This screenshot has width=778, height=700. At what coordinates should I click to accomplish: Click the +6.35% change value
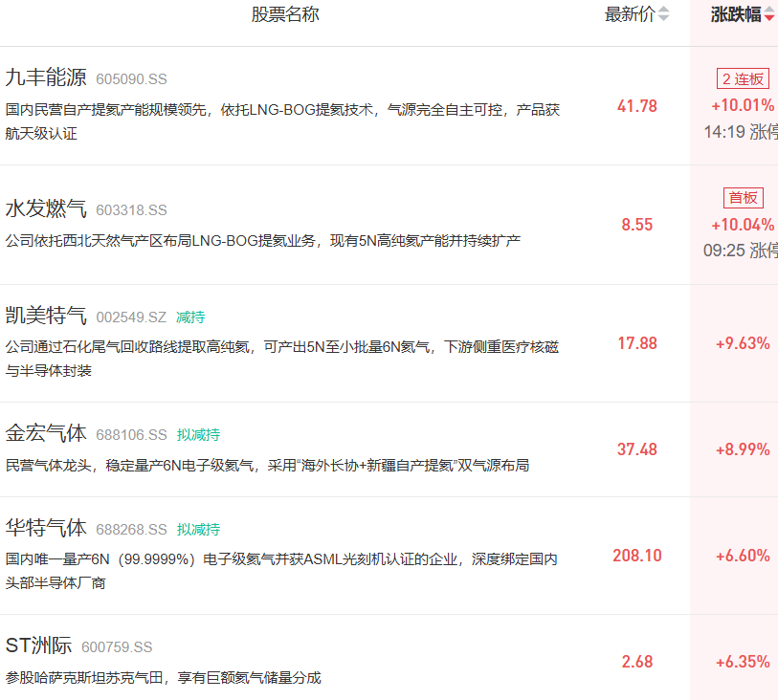743,662
